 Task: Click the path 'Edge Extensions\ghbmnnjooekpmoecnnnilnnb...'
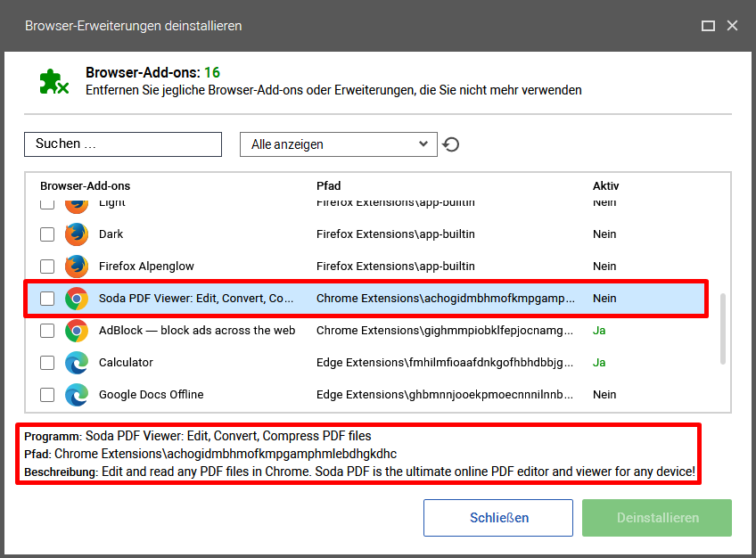(x=445, y=395)
